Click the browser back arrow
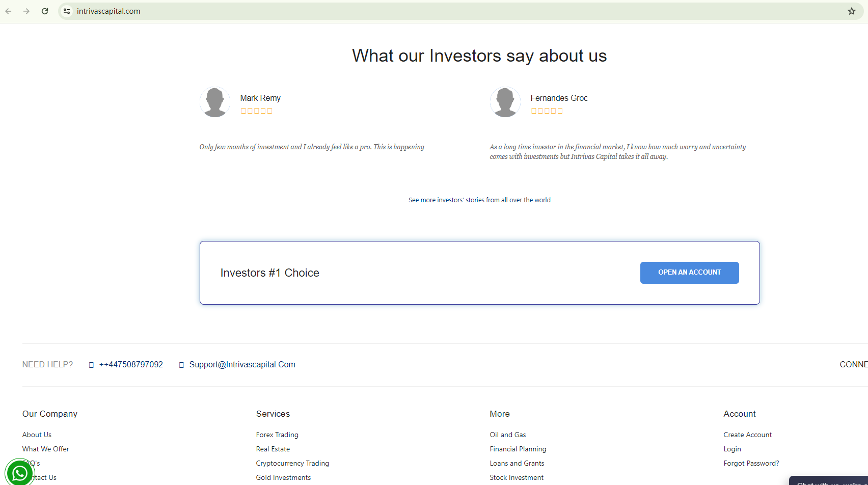Image resolution: width=868 pixels, height=485 pixels. click(9, 11)
